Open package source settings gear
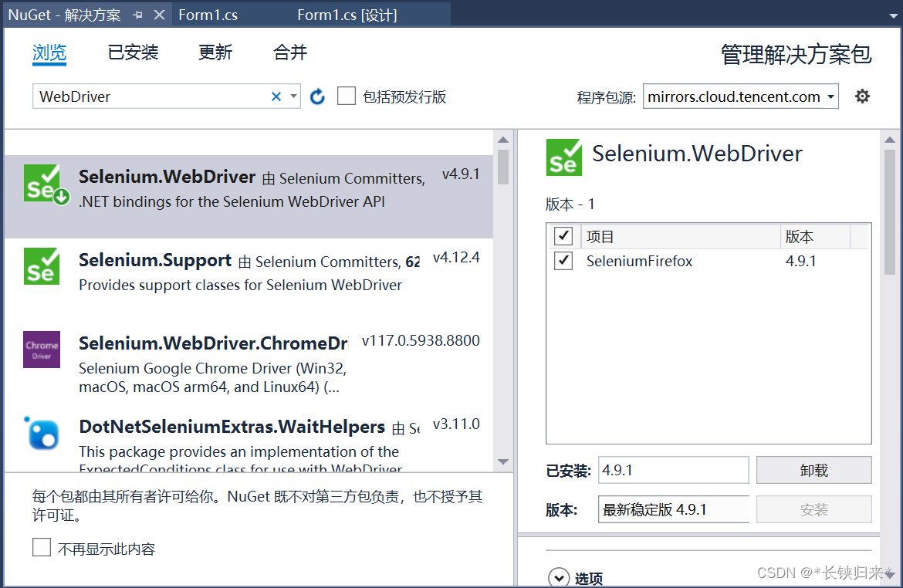The width and height of the screenshot is (903, 588). click(862, 96)
